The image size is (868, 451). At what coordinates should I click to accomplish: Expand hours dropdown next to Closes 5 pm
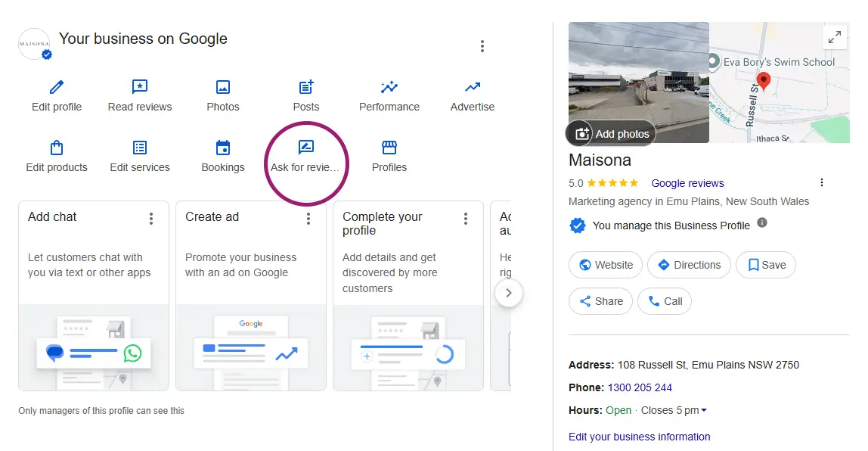pos(704,411)
